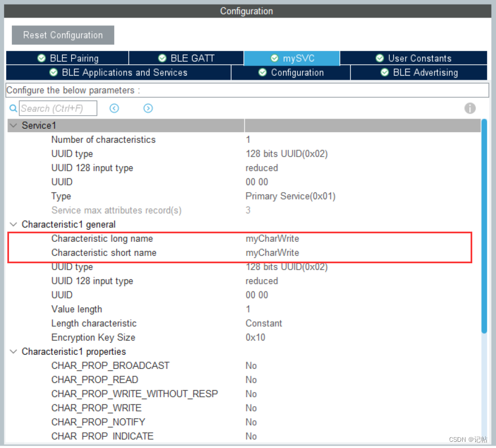Toggle CHAR_PROP_READ No value
The image size is (496, 448).
(251, 380)
